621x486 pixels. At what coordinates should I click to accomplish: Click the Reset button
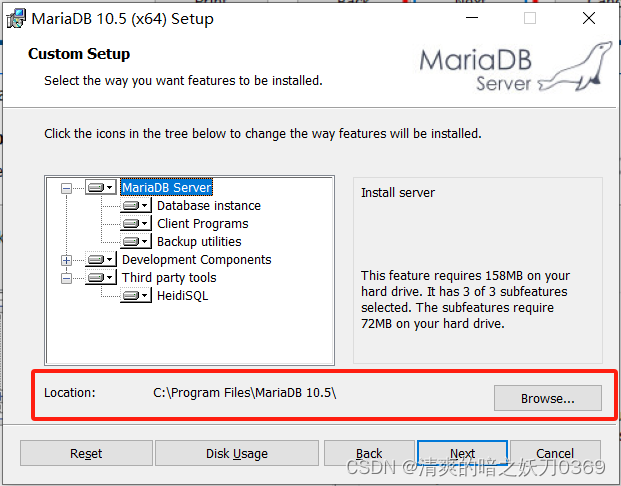pyautogui.click(x=86, y=453)
